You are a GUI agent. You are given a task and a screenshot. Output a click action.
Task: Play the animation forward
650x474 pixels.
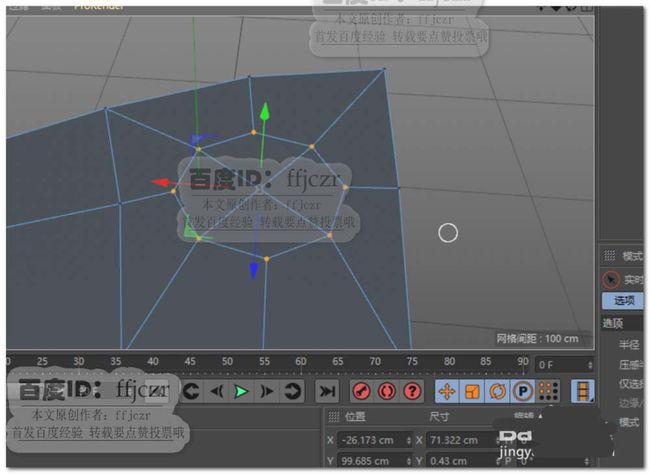pos(241,391)
